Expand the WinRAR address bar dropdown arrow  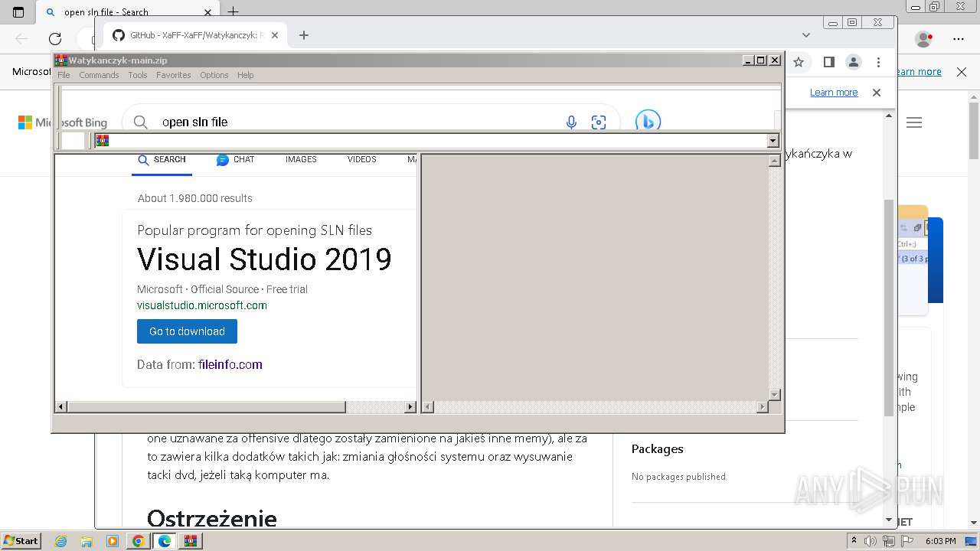tap(773, 141)
